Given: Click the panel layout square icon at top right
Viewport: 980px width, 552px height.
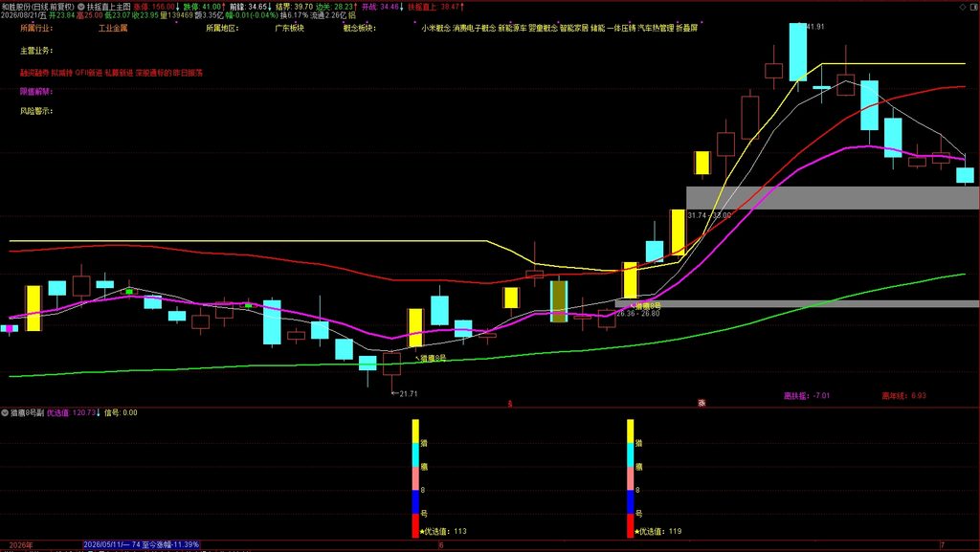Looking at the screenshot, I should [x=973, y=7].
